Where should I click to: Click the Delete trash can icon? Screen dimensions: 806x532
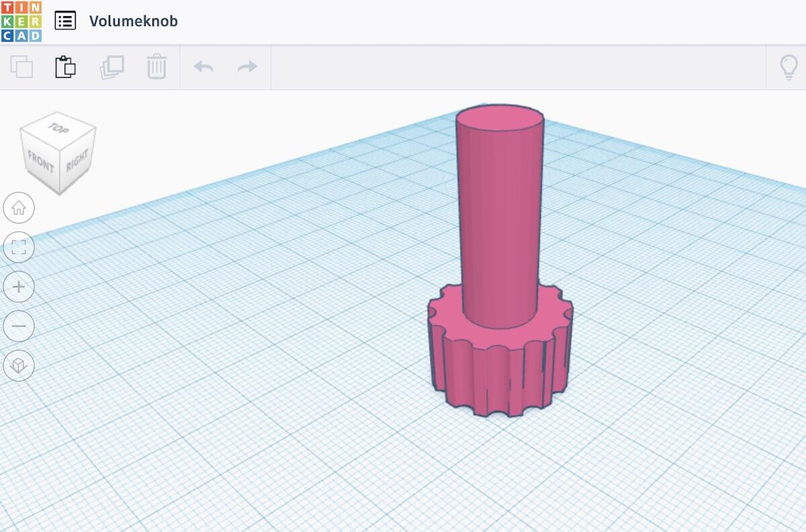(156, 67)
